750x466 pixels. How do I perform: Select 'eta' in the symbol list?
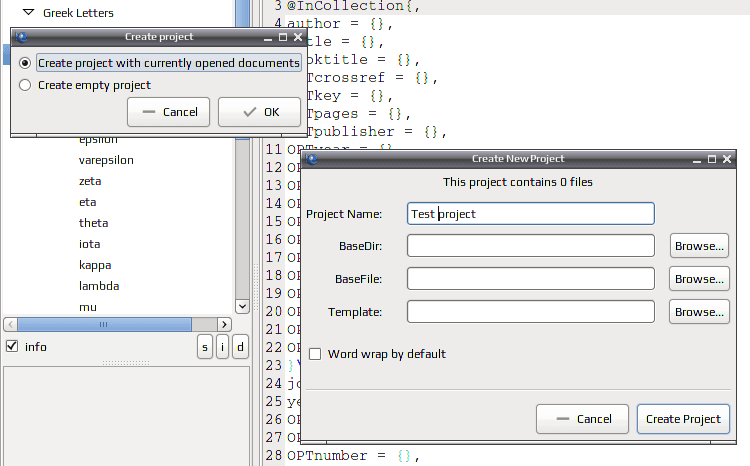(88, 202)
